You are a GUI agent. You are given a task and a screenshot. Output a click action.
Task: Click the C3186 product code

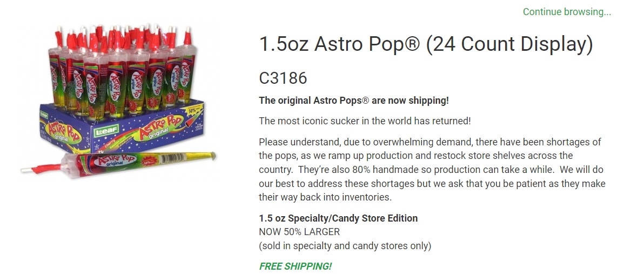click(283, 78)
